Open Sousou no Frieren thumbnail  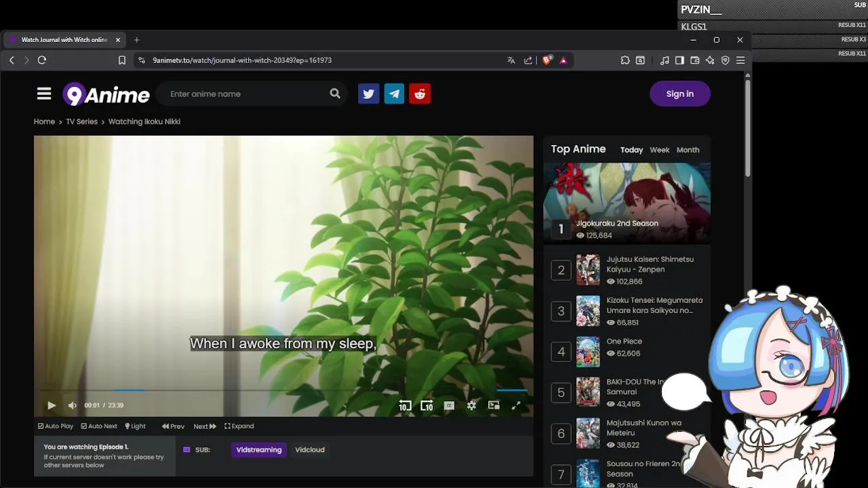click(x=588, y=474)
